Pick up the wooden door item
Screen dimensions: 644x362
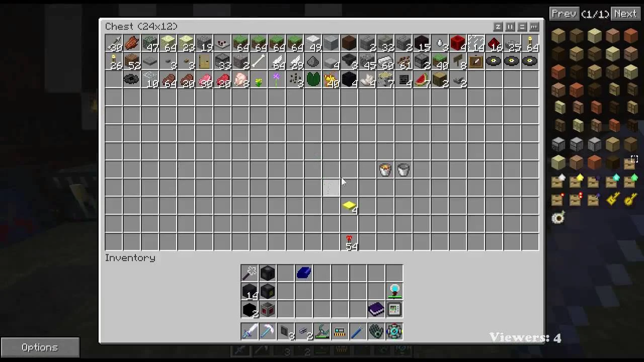[204, 62]
